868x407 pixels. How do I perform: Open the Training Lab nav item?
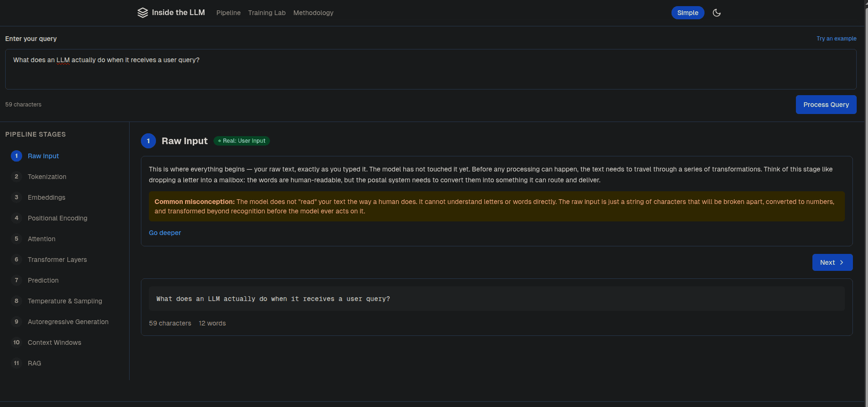click(267, 13)
